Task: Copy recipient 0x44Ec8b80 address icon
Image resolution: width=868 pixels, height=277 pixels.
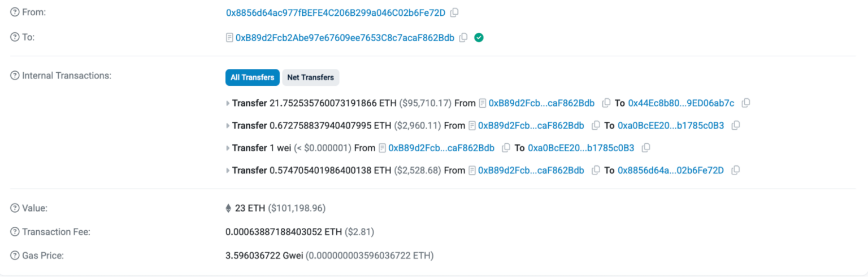Action: [746, 103]
